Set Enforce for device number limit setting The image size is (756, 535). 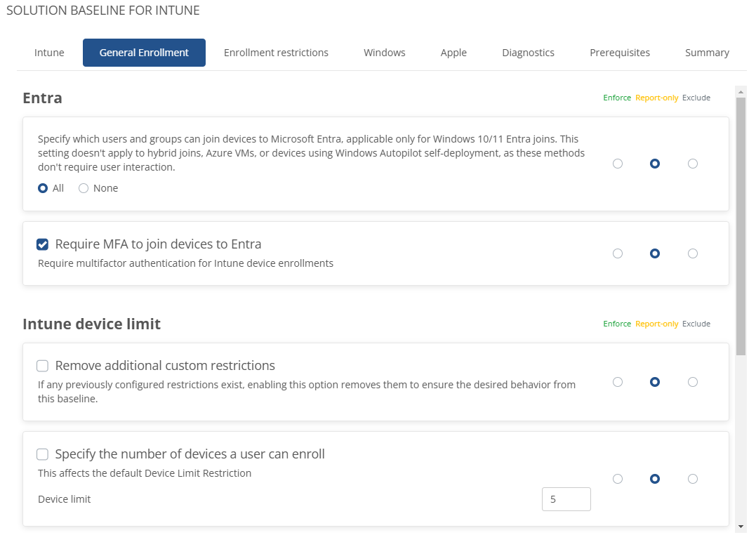618,479
